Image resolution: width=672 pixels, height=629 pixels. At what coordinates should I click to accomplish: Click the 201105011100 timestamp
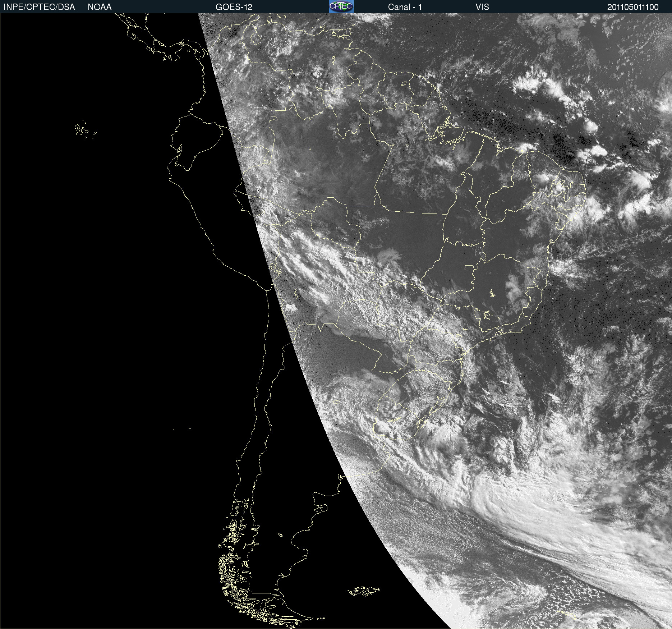pos(633,7)
